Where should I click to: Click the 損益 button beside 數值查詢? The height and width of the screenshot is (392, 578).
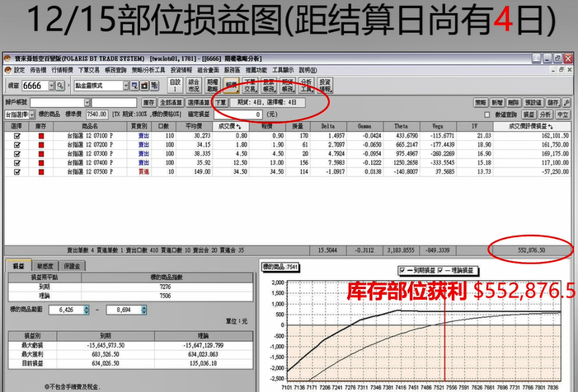click(x=529, y=114)
